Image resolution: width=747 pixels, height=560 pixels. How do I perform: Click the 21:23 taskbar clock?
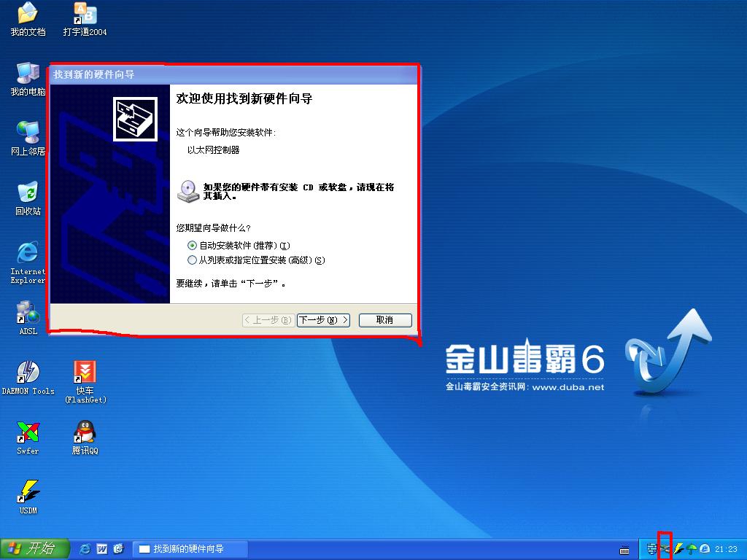pos(726,549)
